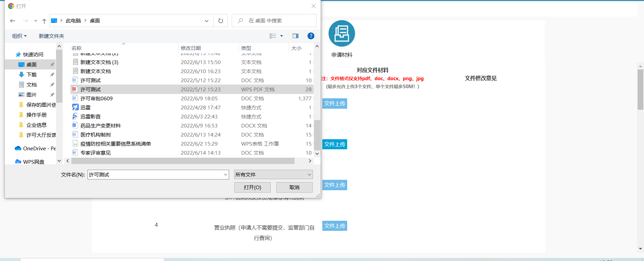Open help via the blue question mark
The width and height of the screenshot is (644, 261).
click(311, 36)
